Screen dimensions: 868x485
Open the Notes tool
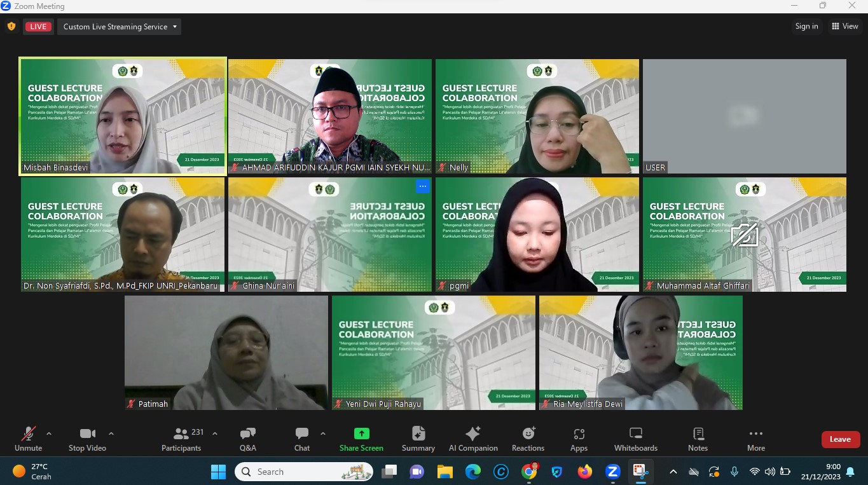click(698, 439)
